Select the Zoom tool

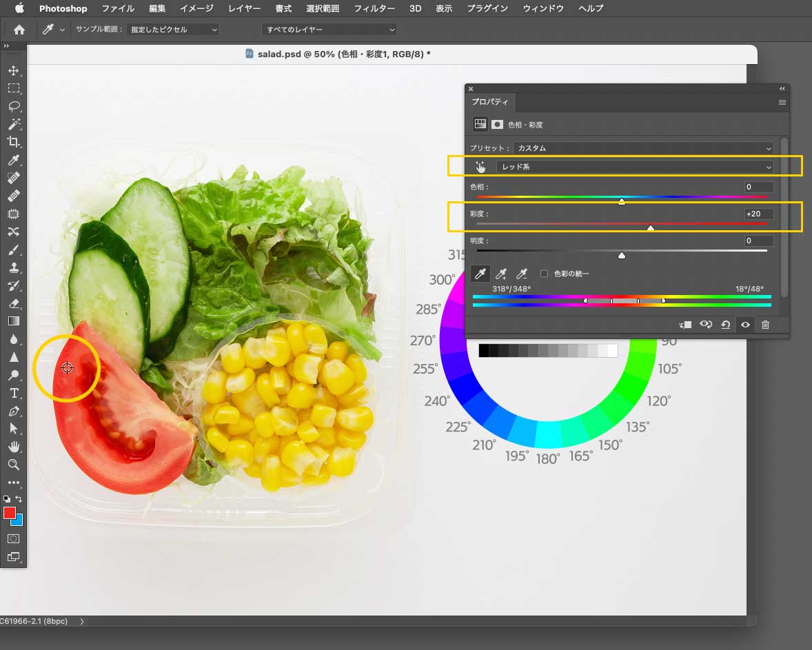click(14, 465)
